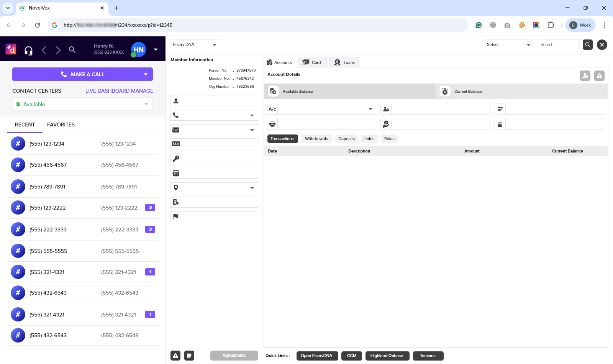Click the sticky note icon at the bottom
The image size is (613, 364).
click(189, 356)
